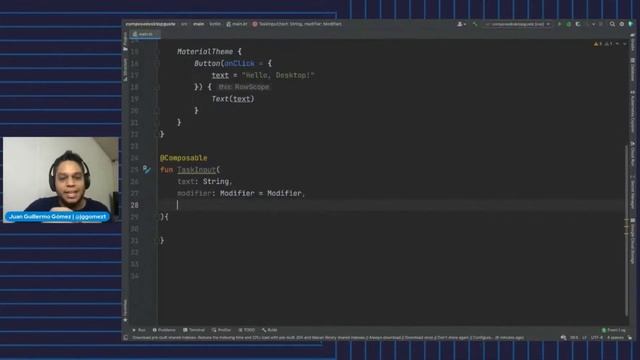This screenshot has width=640, height=360.
Task: Go to next highlighted problem arrow
Action: click(624, 44)
